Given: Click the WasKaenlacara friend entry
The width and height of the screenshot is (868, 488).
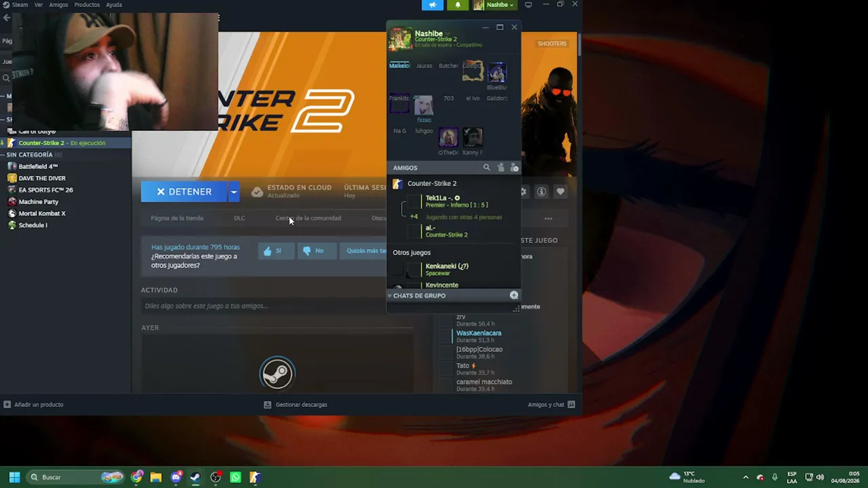Looking at the screenshot, I should 479,336.
